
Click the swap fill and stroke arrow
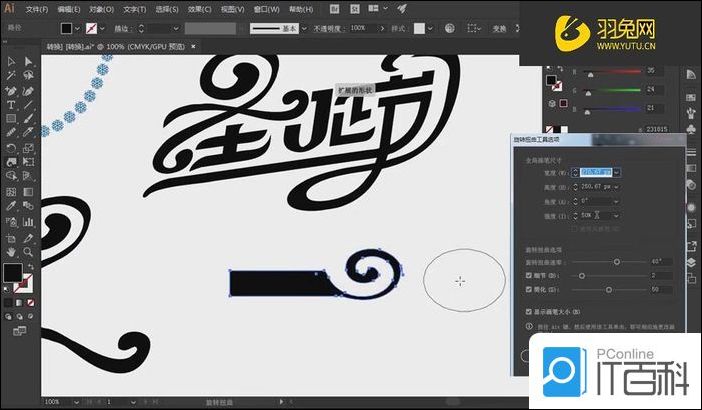coord(32,264)
